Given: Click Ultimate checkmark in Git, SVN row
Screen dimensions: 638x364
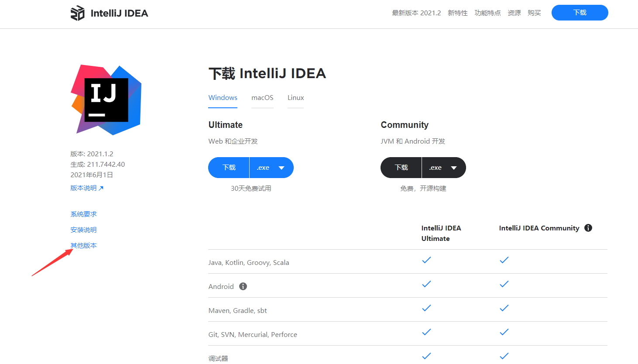Looking at the screenshot, I should (426, 332).
